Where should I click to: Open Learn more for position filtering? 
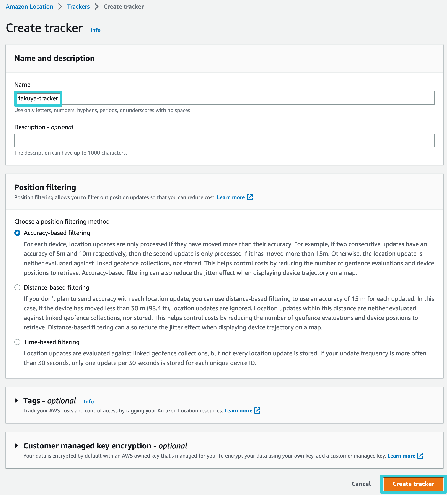231,197
